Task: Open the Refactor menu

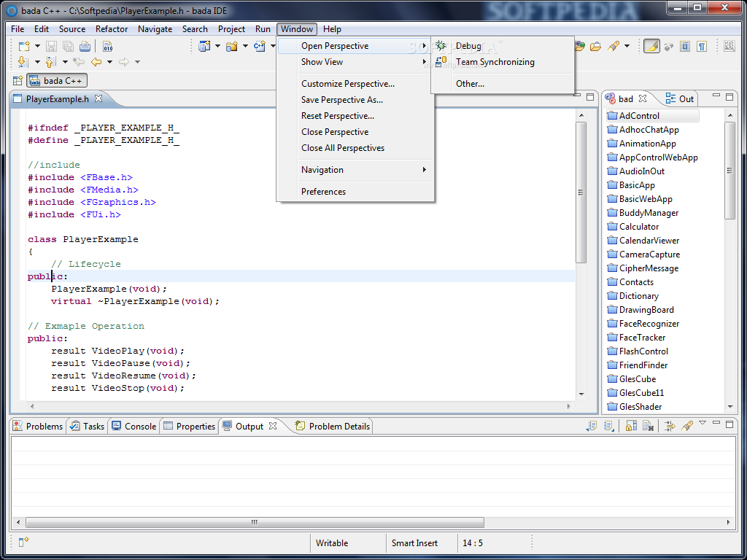Action: click(x=112, y=29)
